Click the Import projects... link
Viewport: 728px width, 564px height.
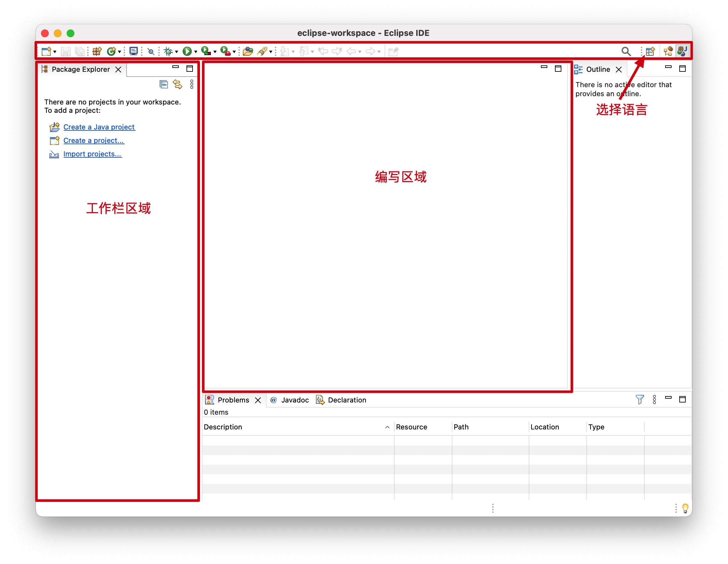93,154
